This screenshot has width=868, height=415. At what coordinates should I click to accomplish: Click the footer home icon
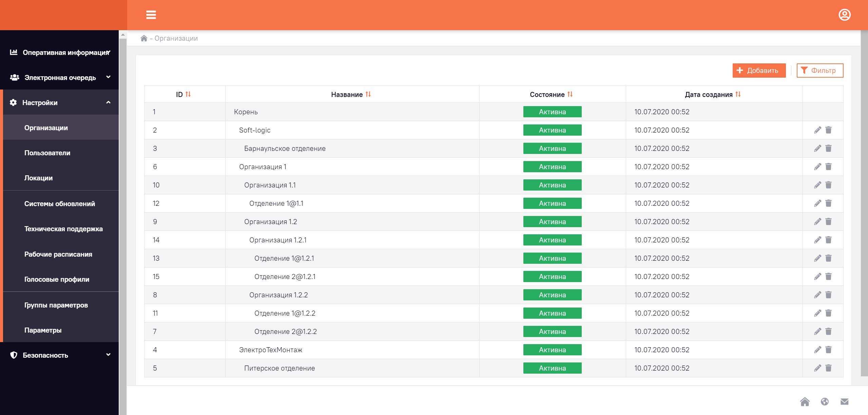(x=805, y=402)
